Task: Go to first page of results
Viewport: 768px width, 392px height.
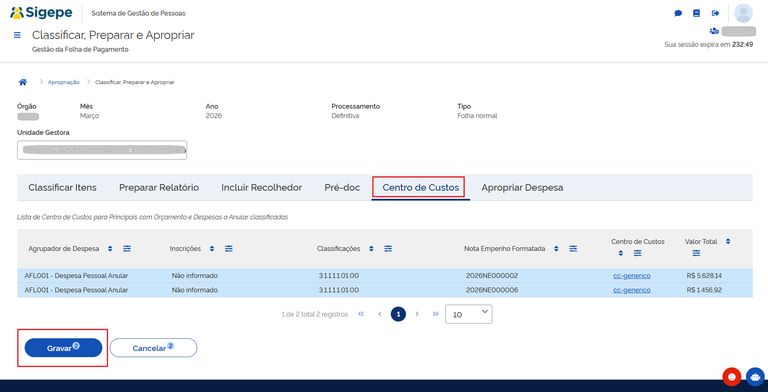Action: [361, 314]
